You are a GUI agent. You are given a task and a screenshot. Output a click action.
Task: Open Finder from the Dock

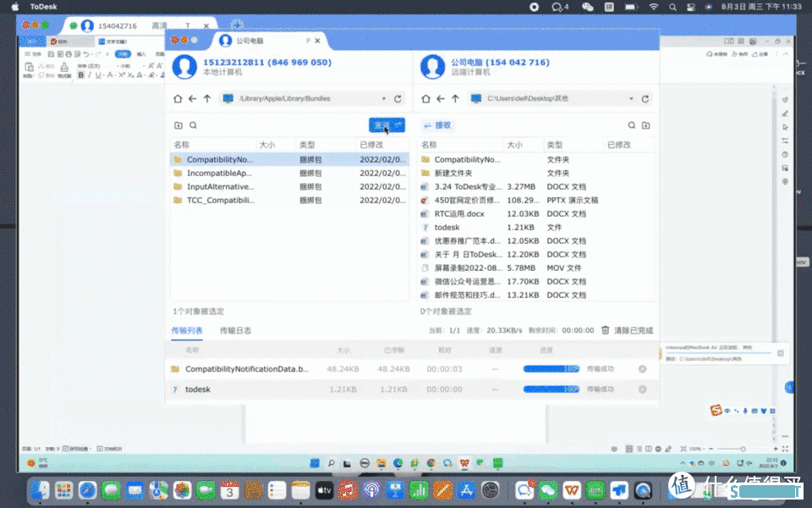40,490
